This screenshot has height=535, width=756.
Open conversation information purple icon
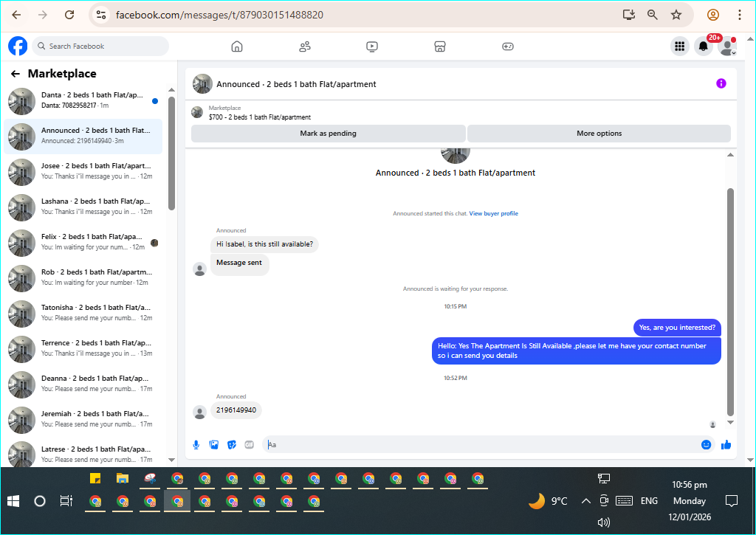point(721,83)
